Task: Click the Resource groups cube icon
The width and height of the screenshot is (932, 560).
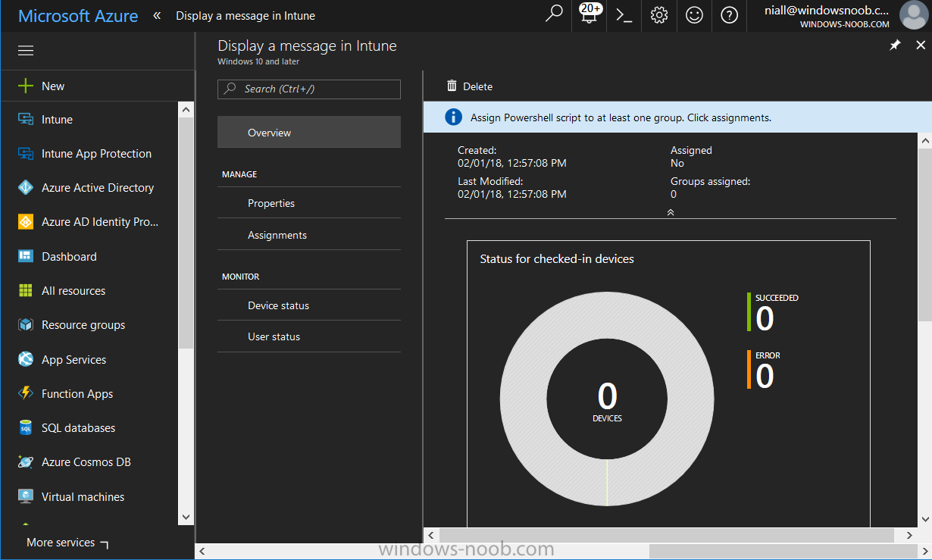Action: click(26, 325)
